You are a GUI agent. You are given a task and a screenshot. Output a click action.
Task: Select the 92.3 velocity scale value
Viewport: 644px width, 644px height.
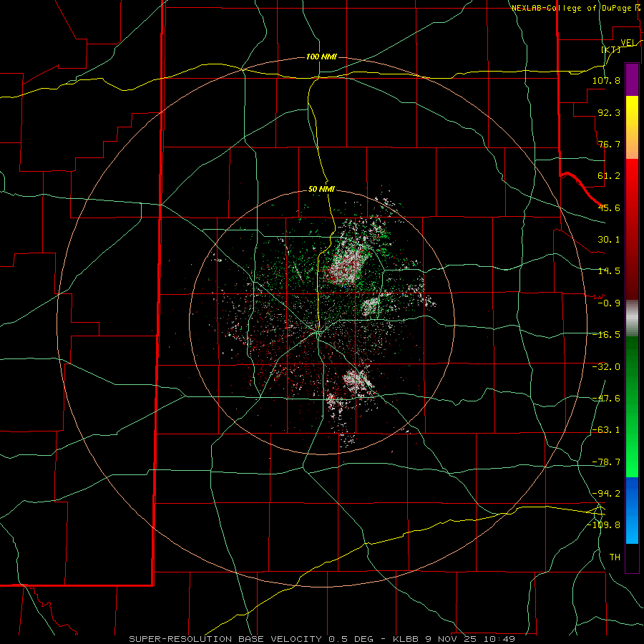(x=609, y=112)
